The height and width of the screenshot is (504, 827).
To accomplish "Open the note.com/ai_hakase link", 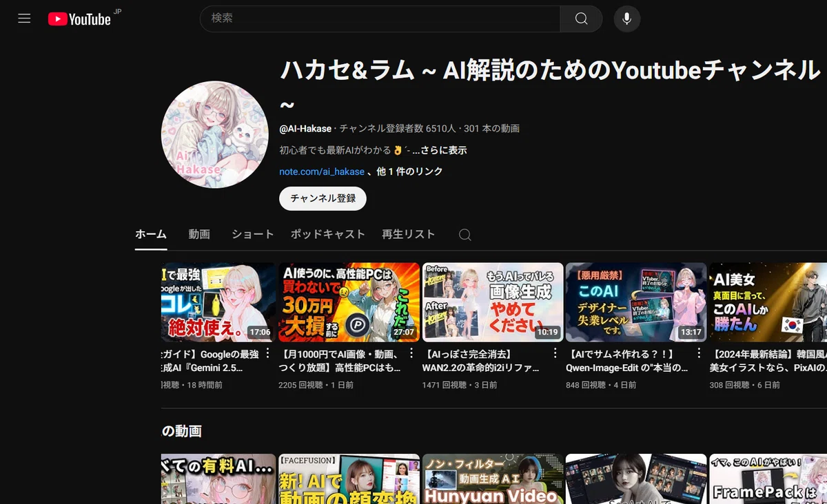I will click(322, 171).
